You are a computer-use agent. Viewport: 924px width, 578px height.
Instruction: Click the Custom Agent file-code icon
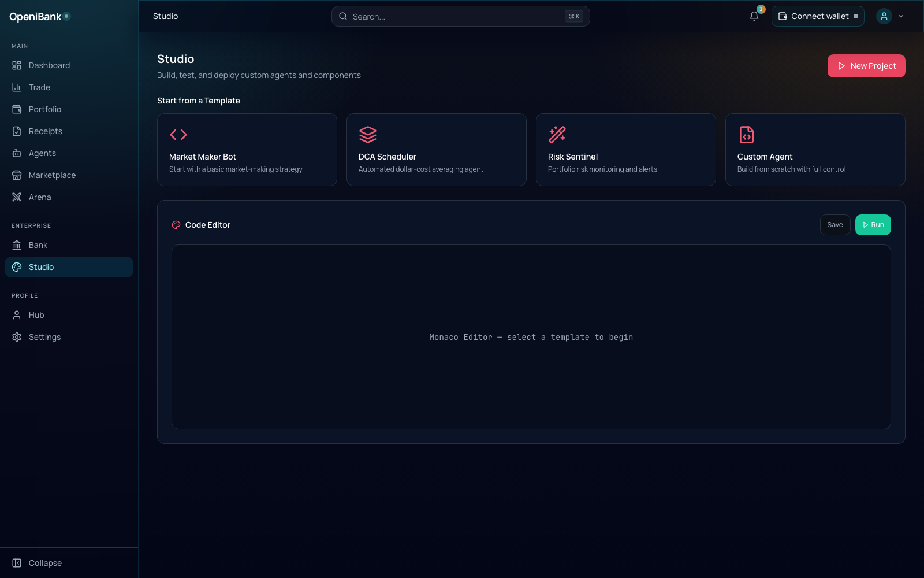[747, 135]
